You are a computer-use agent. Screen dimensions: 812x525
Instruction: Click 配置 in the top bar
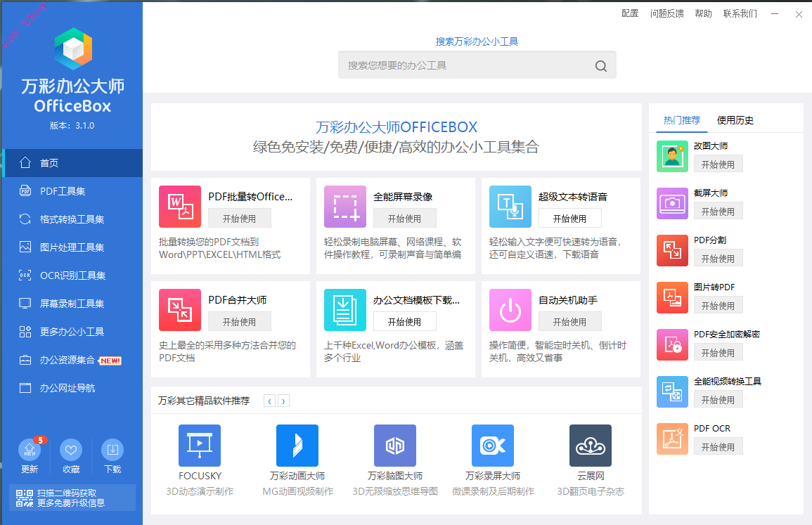click(630, 13)
